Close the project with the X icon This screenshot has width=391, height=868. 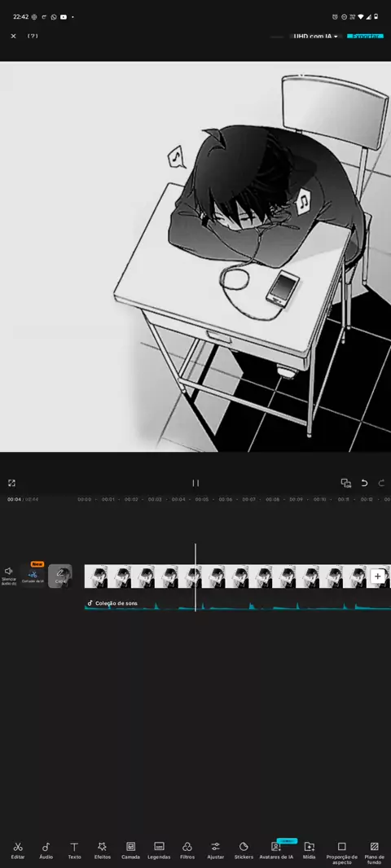pos(13,36)
